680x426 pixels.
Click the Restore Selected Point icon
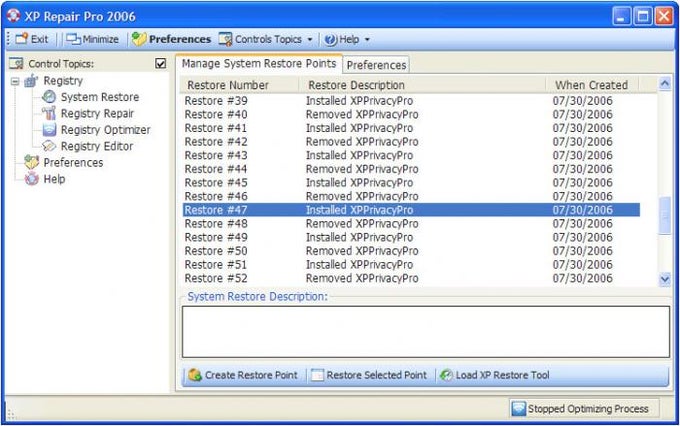(317, 375)
